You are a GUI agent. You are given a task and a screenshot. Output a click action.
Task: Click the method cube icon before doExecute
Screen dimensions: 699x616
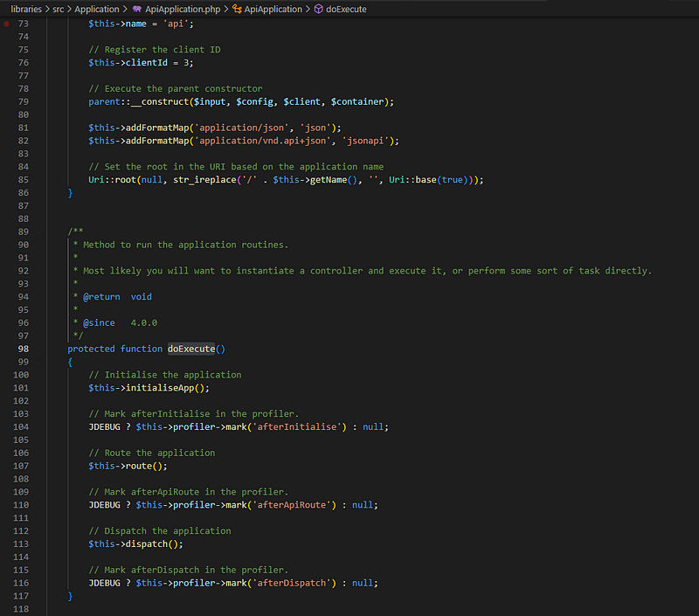pos(317,9)
